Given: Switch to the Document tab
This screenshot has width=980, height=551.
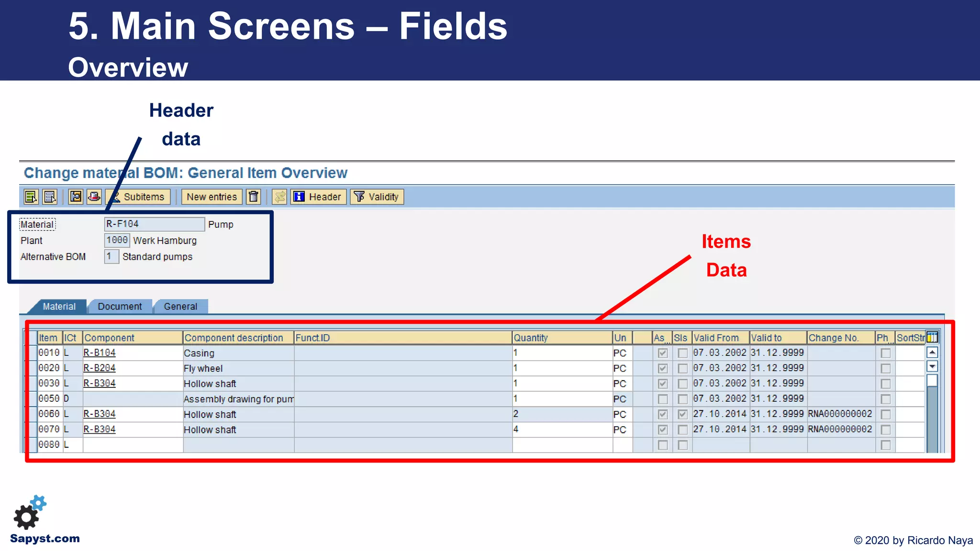Looking at the screenshot, I should point(120,306).
